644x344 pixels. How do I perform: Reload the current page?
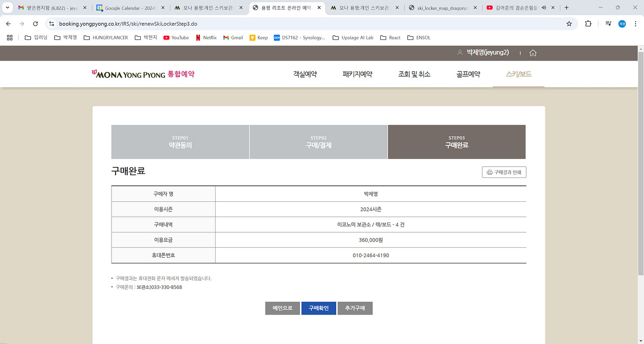(x=35, y=23)
